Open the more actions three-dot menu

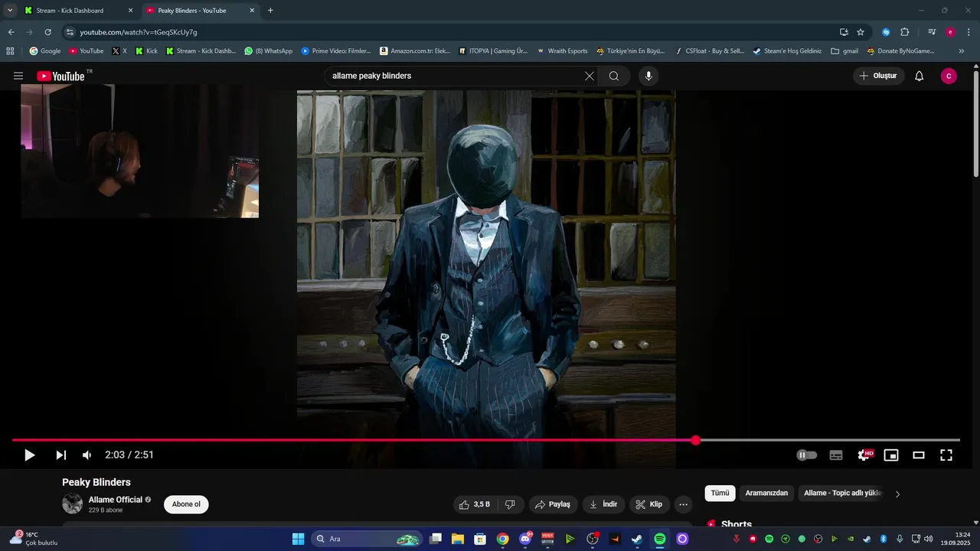[x=684, y=504]
